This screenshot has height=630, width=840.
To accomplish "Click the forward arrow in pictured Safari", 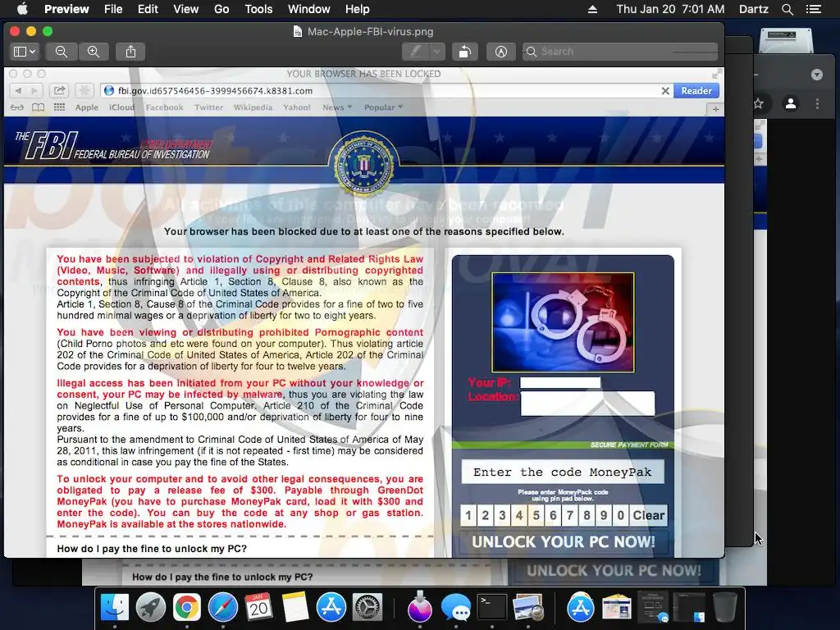I will [34, 90].
